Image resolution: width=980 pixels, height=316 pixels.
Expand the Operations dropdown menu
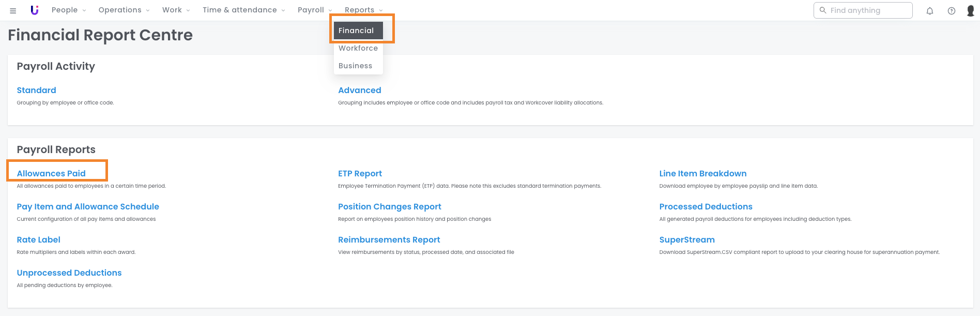tap(124, 10)
